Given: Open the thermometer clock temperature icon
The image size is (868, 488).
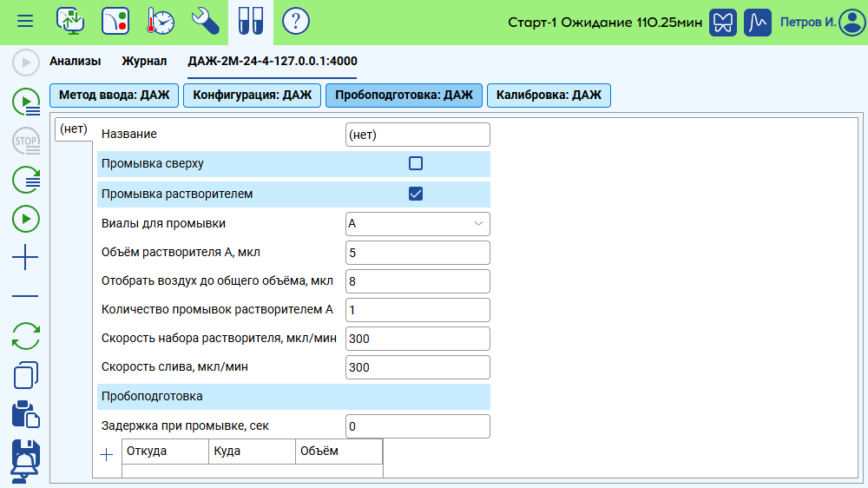Looking at the screenshot, I should [161, 21].
